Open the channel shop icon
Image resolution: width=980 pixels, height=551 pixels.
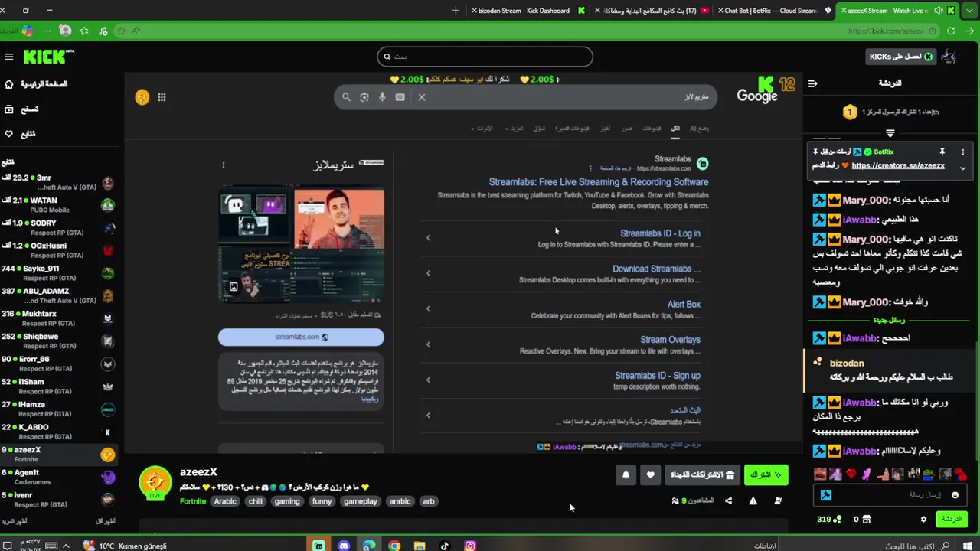[866, 520]
